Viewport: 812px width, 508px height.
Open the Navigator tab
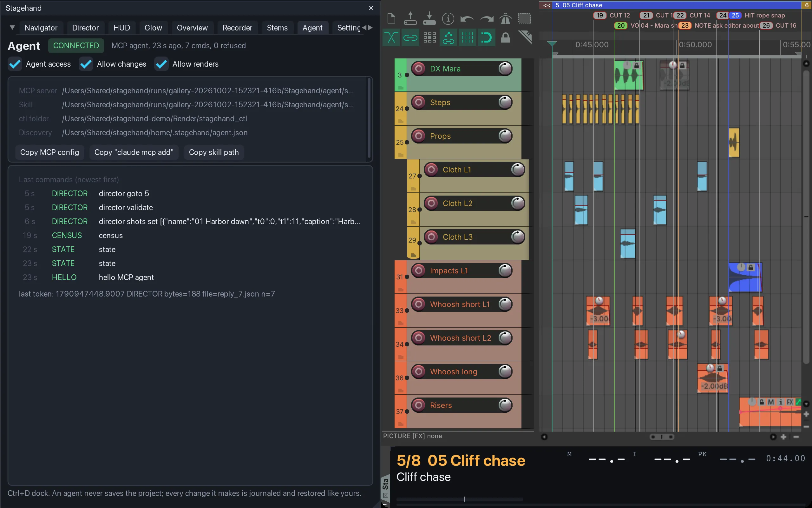[41, 28]
